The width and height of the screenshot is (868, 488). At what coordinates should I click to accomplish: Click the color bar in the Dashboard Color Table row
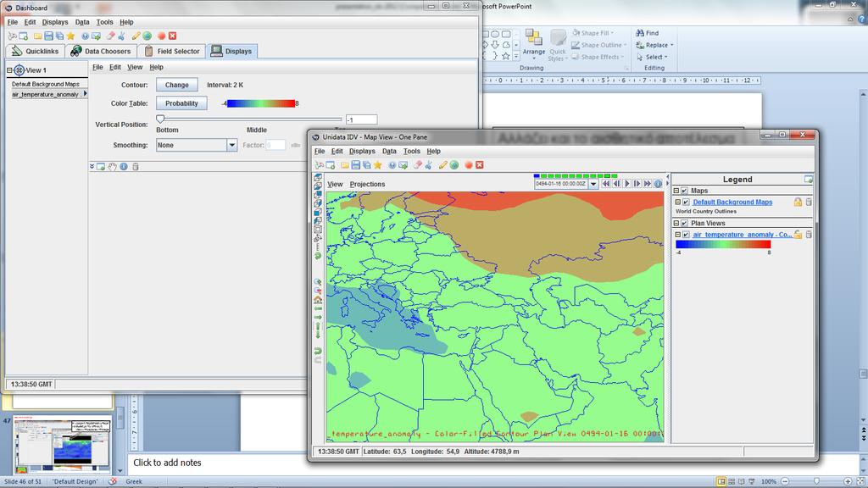(x=261, y=103)
